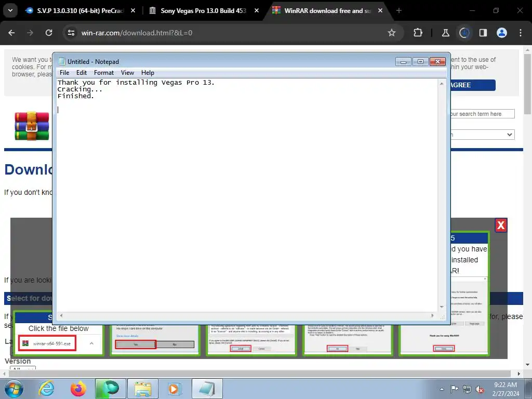Viewport: 532px width, 399px height.
Task: Open the media player taskbar icon
Action: (x=175, y=389)
